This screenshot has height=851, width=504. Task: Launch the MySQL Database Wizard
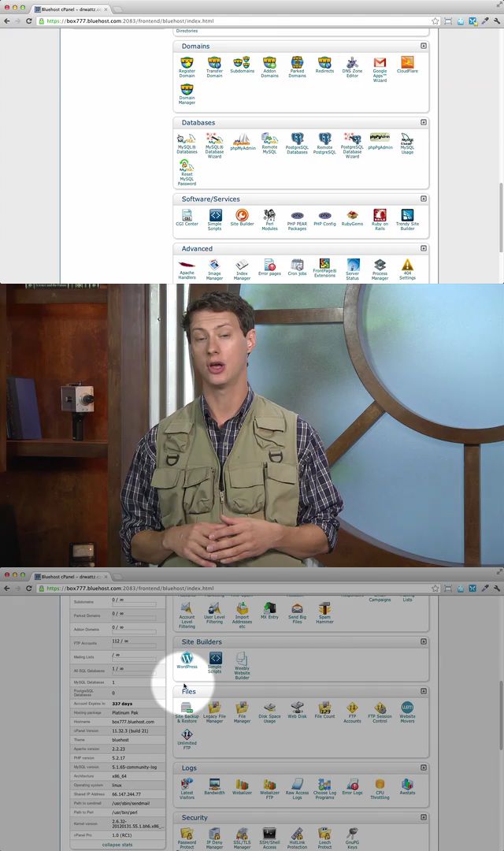(214, 146)
